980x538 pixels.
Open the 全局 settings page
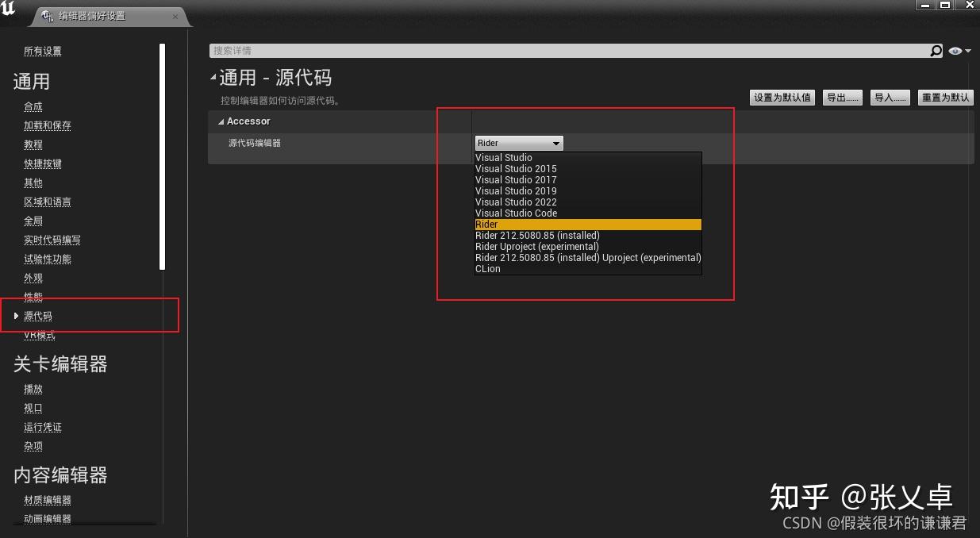(33, 221)
